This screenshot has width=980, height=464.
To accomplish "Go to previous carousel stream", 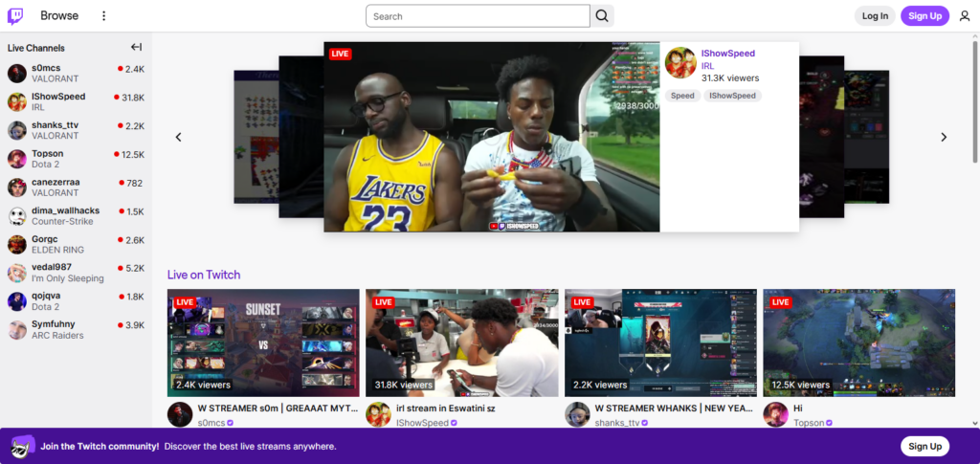I will [178, 137].
